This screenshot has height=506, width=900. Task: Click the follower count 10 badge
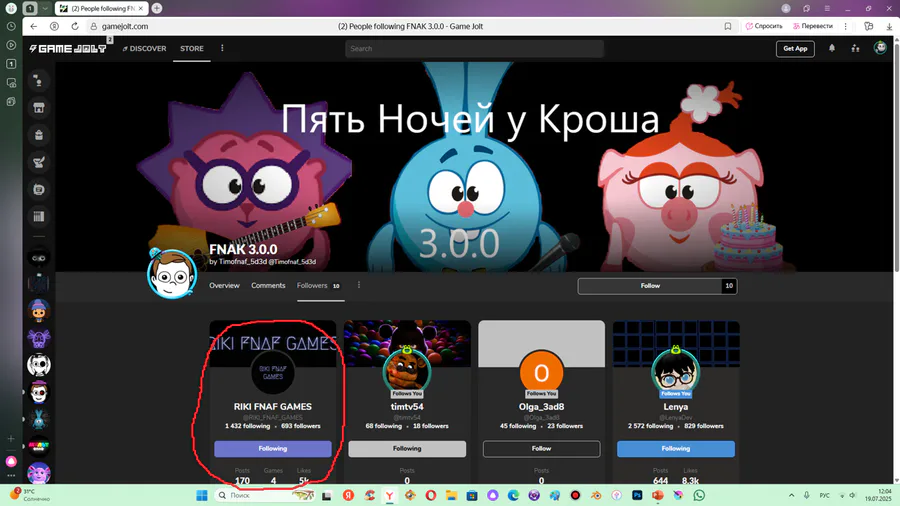pos(729,286)
